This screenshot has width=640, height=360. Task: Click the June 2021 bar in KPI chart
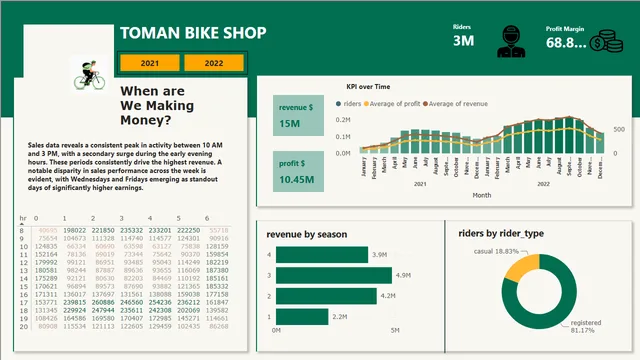pos(415,141)
